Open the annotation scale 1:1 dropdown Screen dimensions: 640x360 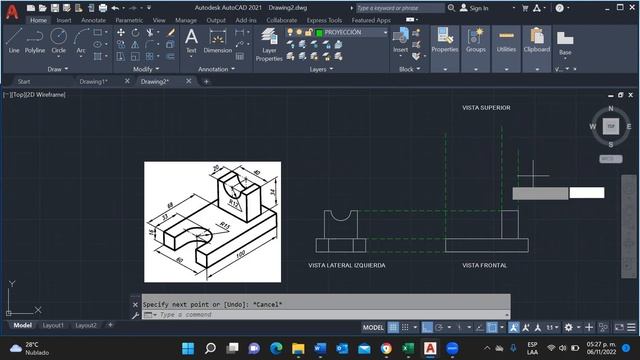[x=552, y=327]
